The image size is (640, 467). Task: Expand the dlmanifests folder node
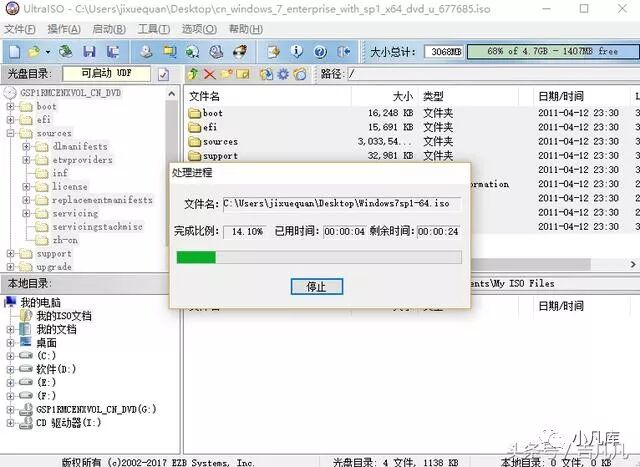tap(26, 147)
